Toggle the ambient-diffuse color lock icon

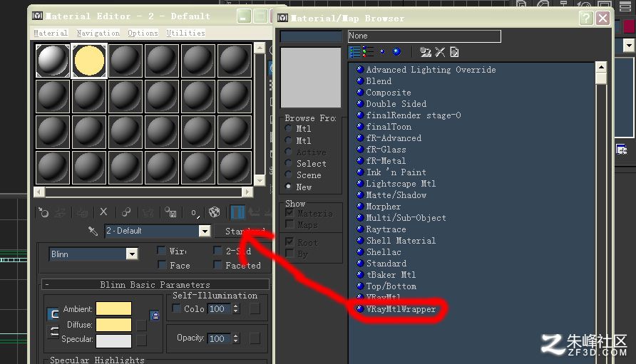tap(155, 316)
